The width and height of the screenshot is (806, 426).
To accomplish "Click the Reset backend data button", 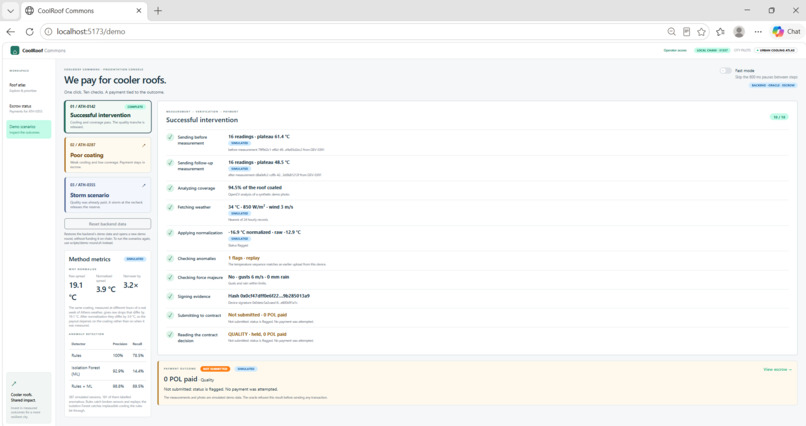I will click(x=108, y=224).
